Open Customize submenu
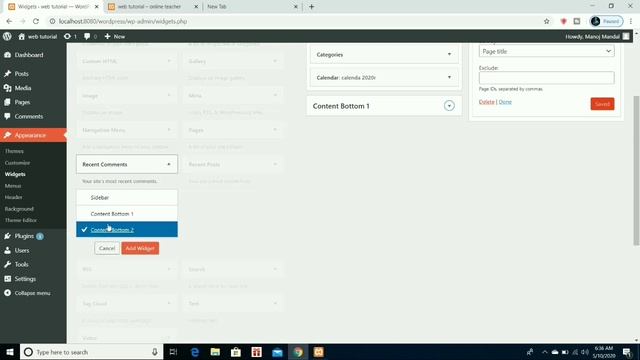This screenshot has width=640, height=360. (17, 162)
